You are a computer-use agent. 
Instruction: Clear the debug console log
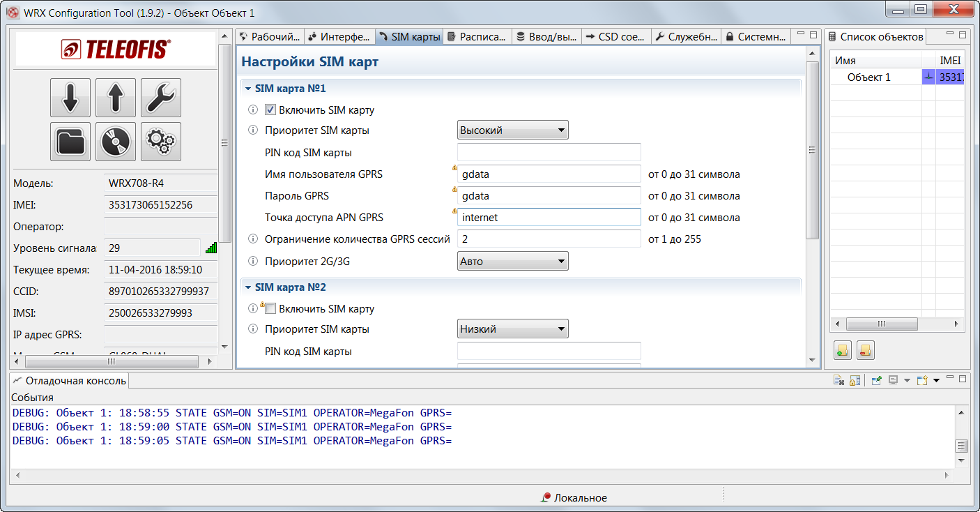[x=840, y=379]
